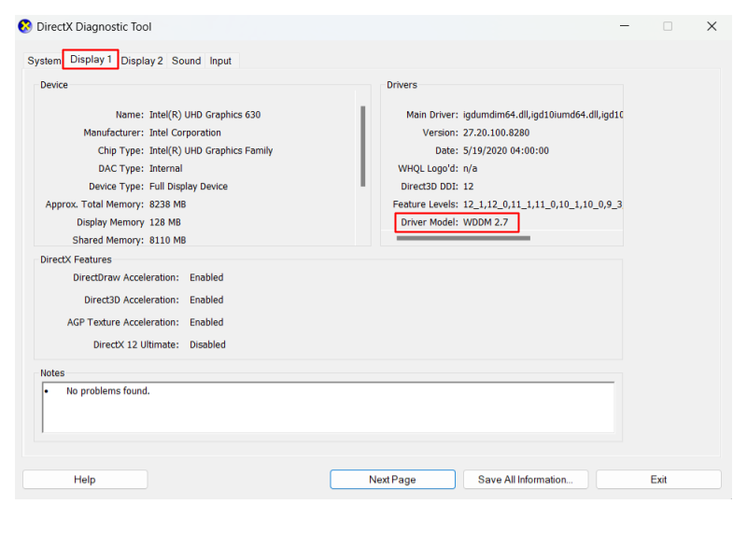Click the Device Type value Full Display Device
The image size is (747, 560).
pyautogui.click(x=189, y=186)
